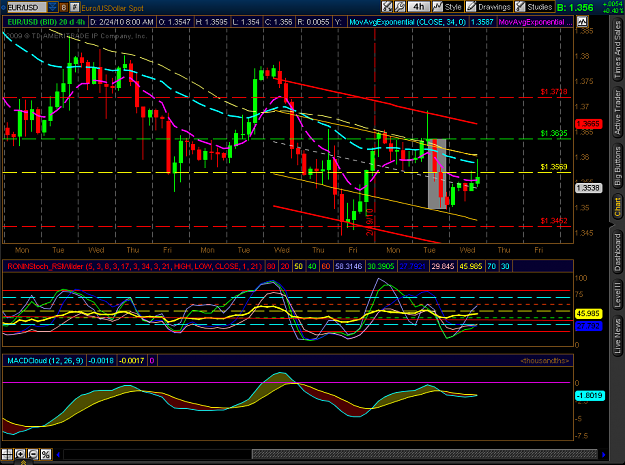Click the chart mode icon at status row end
625x465 pixels.
click(x=582, y=22)
